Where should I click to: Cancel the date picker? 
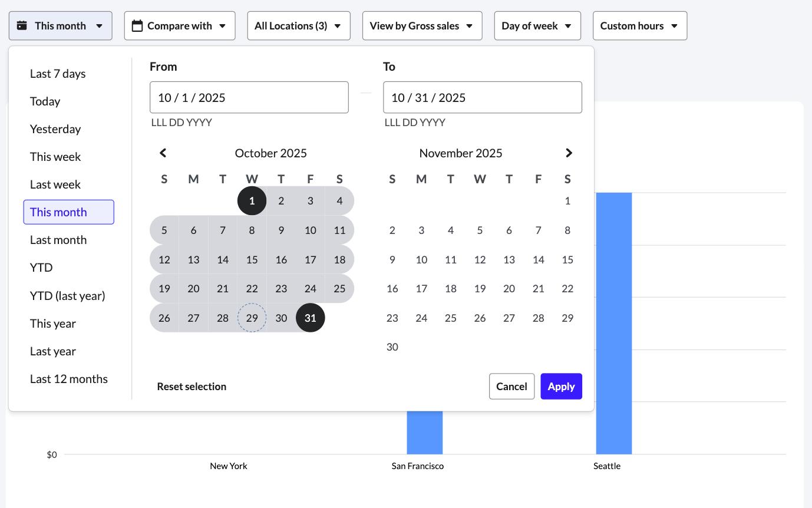pyautogui.click(x=511, y=386)
